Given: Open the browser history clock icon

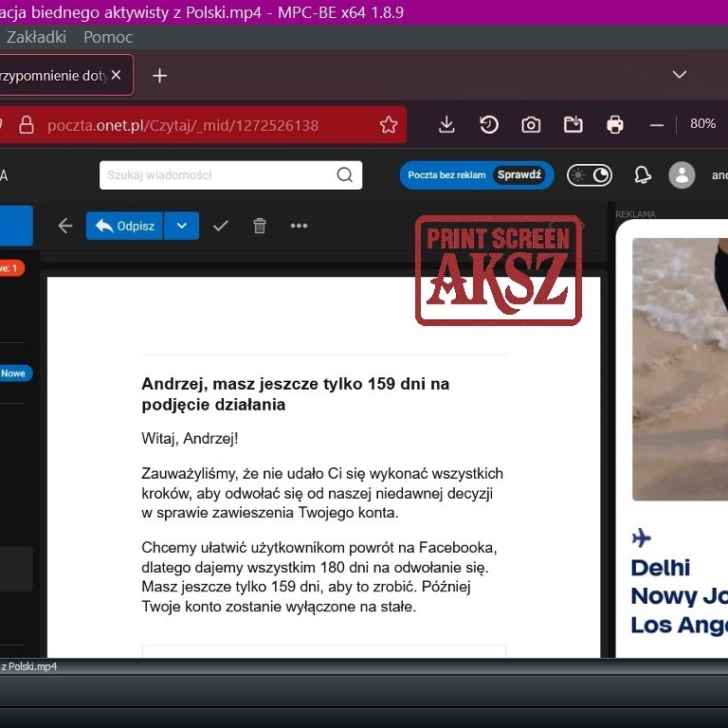Looking at the screenshot, I should [x=489, y=125].
